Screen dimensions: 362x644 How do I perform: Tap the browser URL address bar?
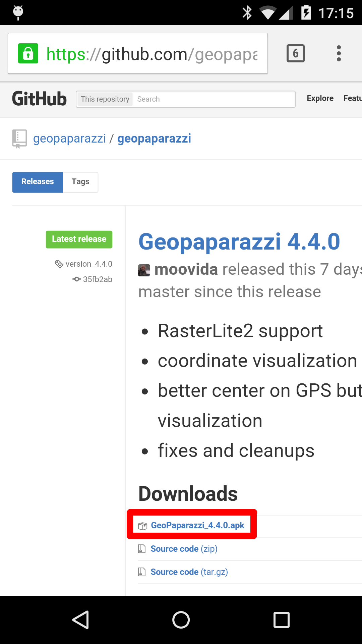[138, 53]
